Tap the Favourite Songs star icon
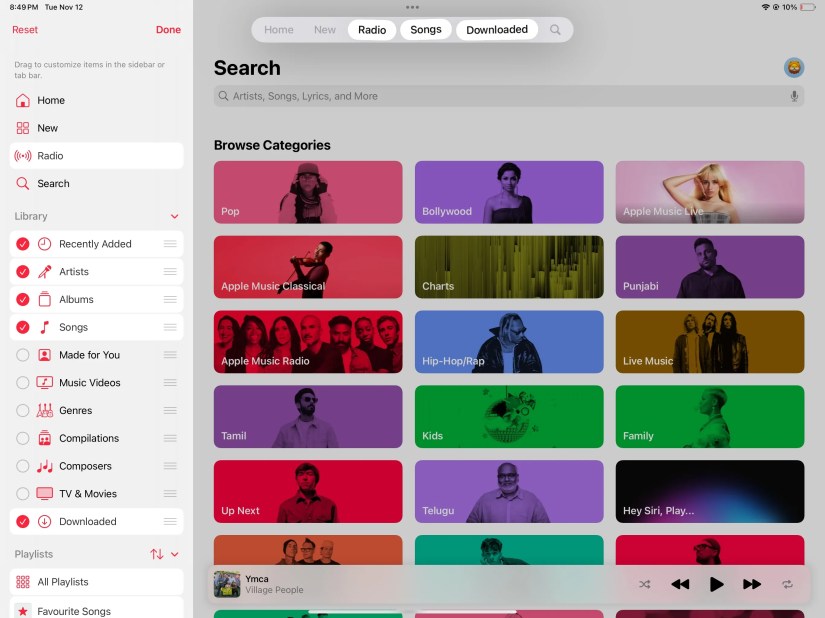The image size is (825, 618). pyautogui.click(x=23, y=611)
